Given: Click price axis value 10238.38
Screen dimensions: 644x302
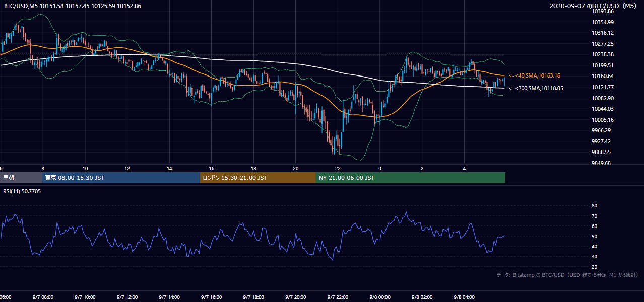Looking at the screenshot, I should pos(603,54).
